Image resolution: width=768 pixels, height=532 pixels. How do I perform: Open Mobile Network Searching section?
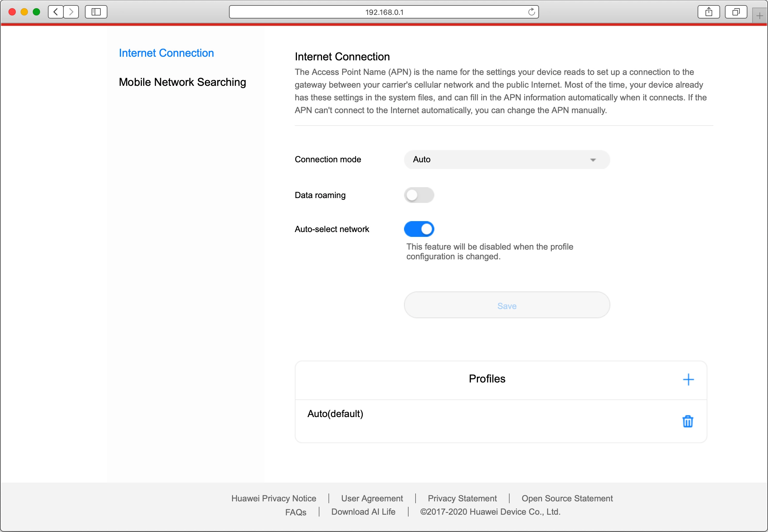point(182,82)
